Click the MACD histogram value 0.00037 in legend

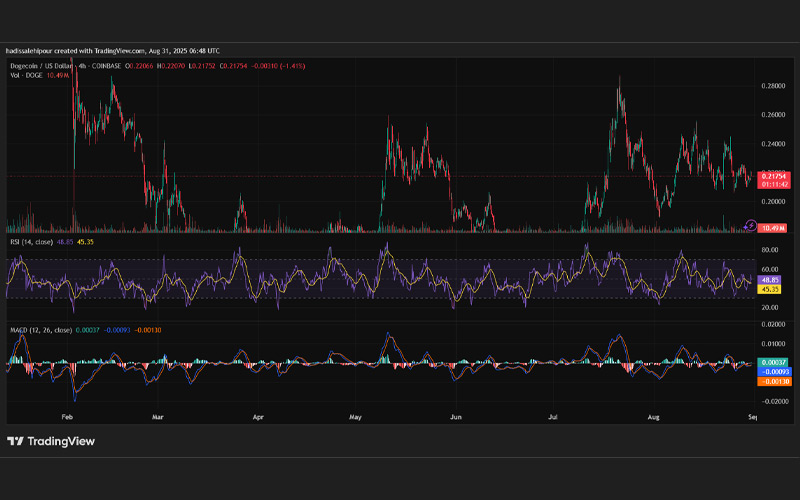pos(88,330)
